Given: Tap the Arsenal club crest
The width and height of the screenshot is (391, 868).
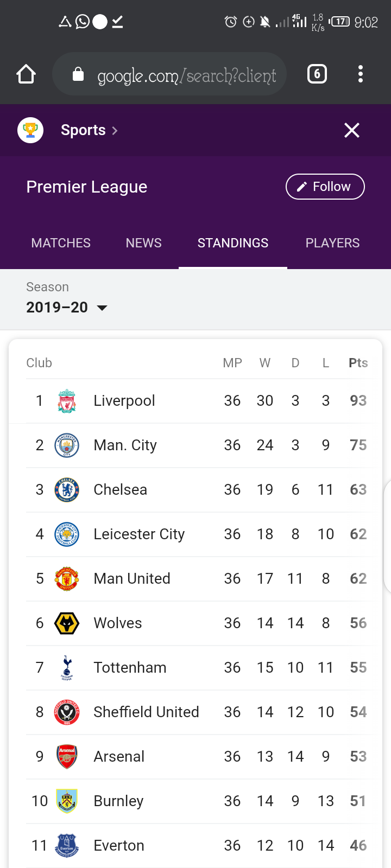Looking at the screenshot, I should 67,757.
